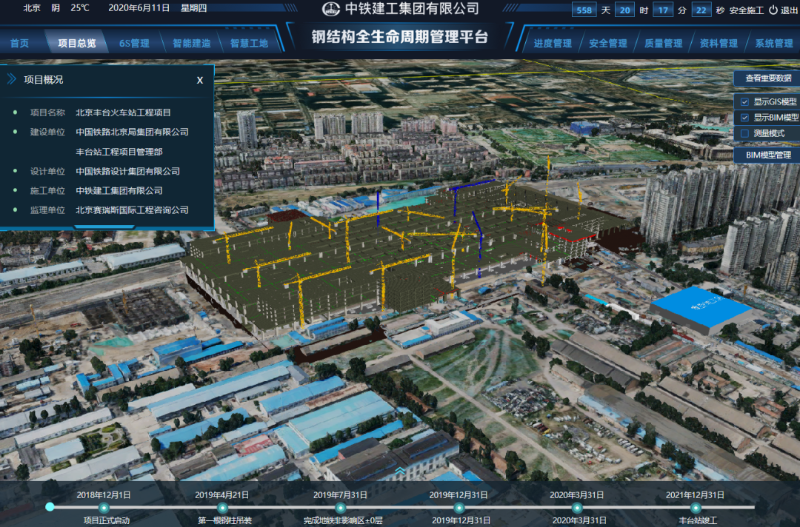800x527 pixels.
Task: Open the 进度管理 tab
Action: click(x=553, y=43)
